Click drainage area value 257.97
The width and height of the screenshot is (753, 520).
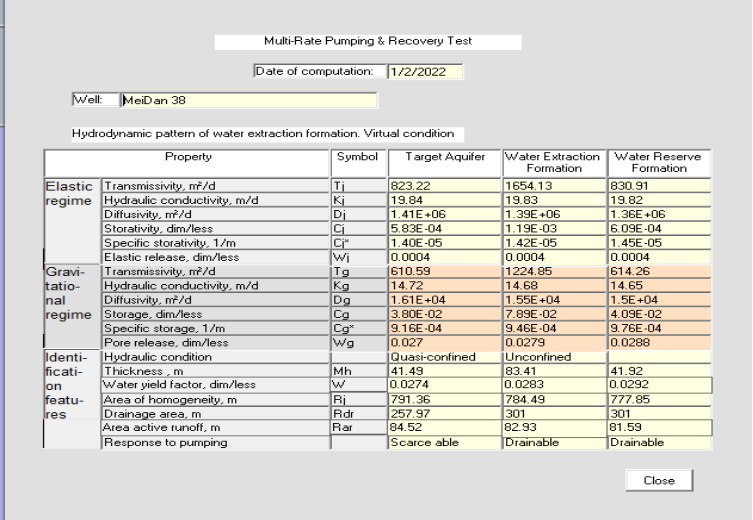coord(444,413)
